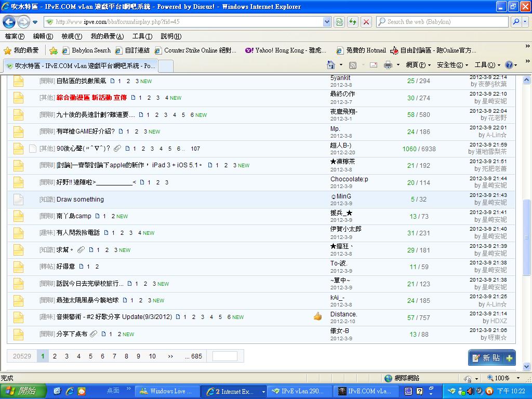Click the Read Mail envelope icon
This screenshot has width=532, height=399.
(373, 65)
